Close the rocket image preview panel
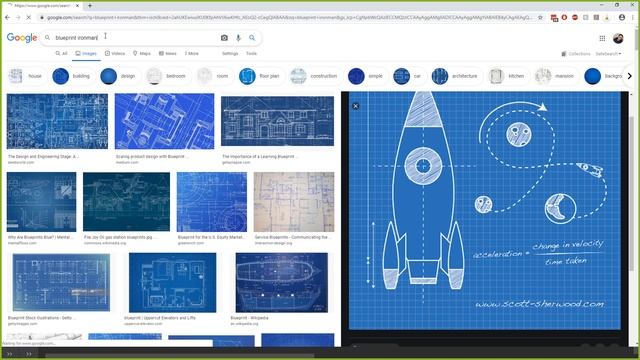640x360 pixels. (356, 106)
